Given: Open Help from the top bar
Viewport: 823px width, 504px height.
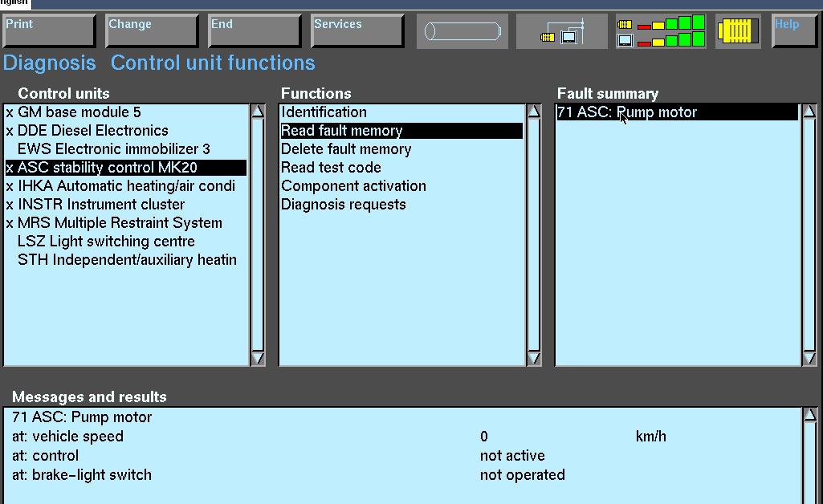Looking at the screenshot, I should click(x=794, y=31).
